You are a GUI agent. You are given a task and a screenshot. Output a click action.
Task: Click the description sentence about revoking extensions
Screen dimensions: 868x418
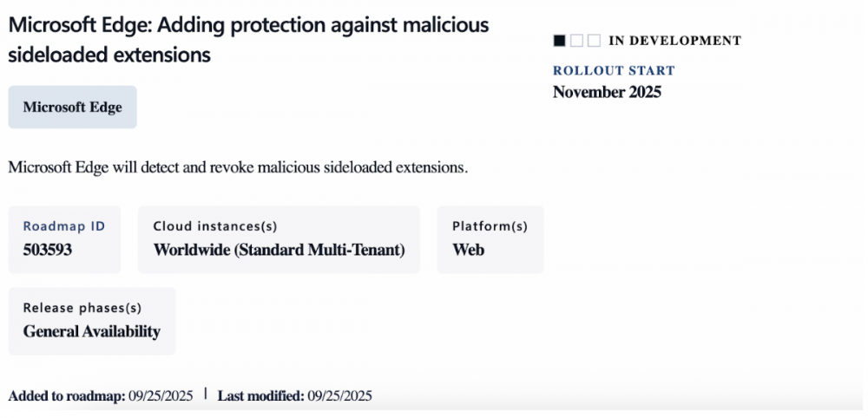click(238, 167)
